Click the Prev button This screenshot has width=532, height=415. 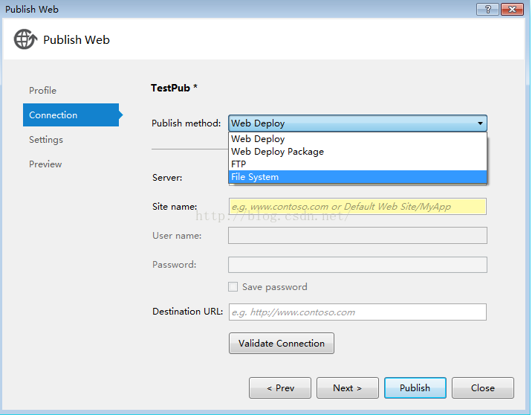click(281, 388)
